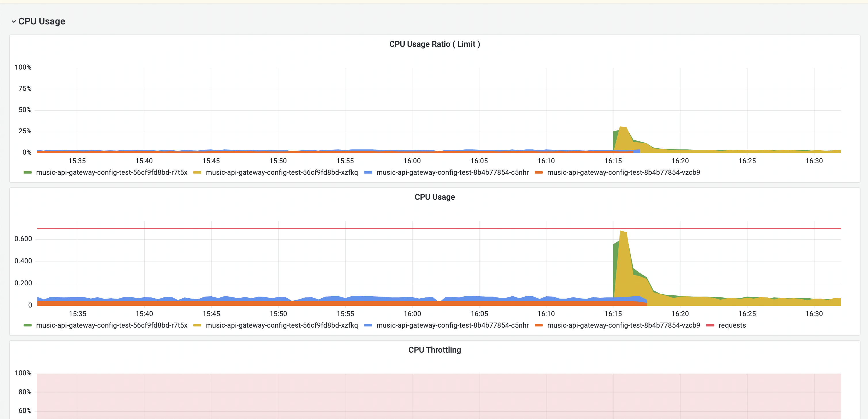Screen dimensions: 868x419
Task: Open CPU Usage Ratio ( Limit ) panel title
Action: [x=434, y=44]
